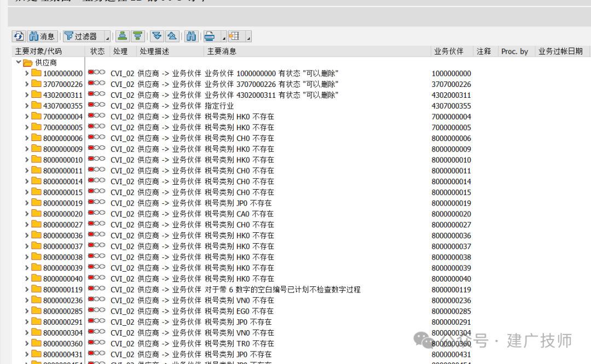The width and height of the screenshot is (591, 364).
Task: Click the sort ascending icon
Action: point(122,36)
